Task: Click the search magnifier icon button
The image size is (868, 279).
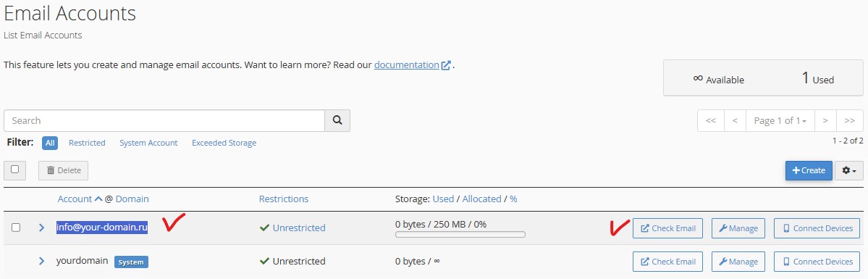Action: point(337,120)
